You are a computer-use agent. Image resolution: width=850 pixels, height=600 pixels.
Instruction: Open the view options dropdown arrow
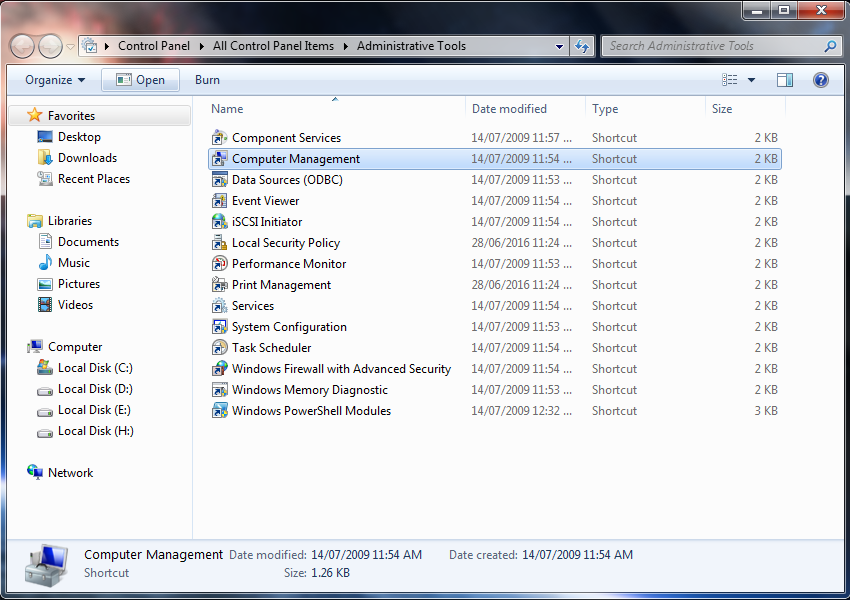coord(751,80)
